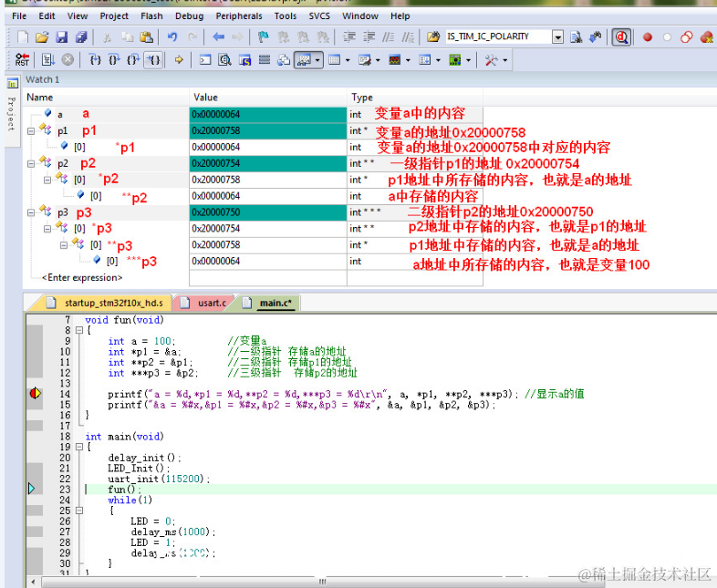Click the Name column header in Watch 1
This screenshot has height=588, width=717.
(106, 98)
